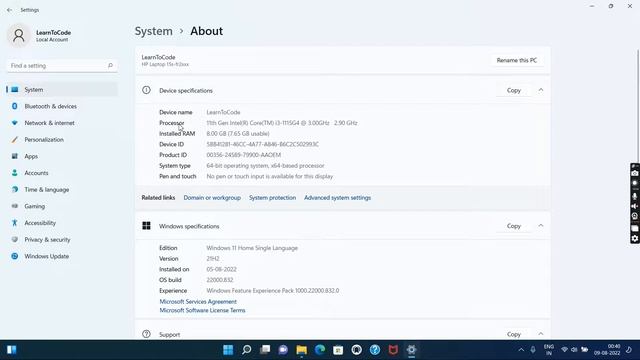Open Network & internet settings
Screen dimensions: 640x360
point(62,123)
